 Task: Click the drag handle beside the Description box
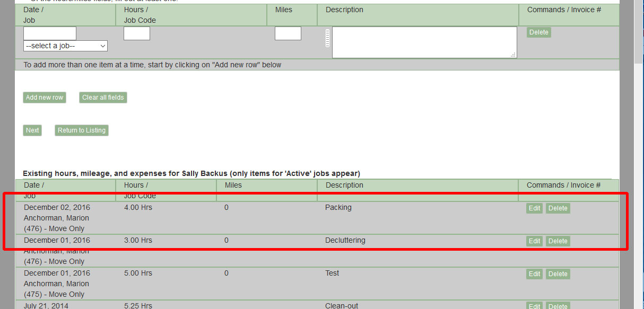coord(327,38)
